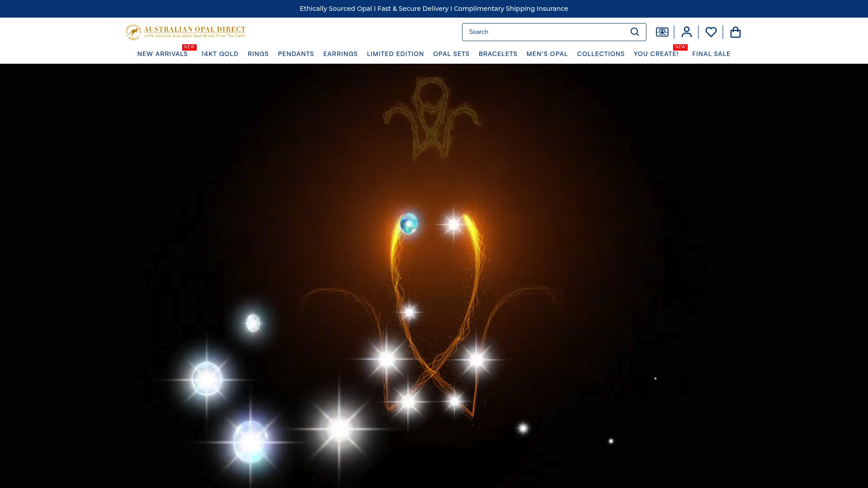Navigate to Opal Sets

[x=451, y=54]
